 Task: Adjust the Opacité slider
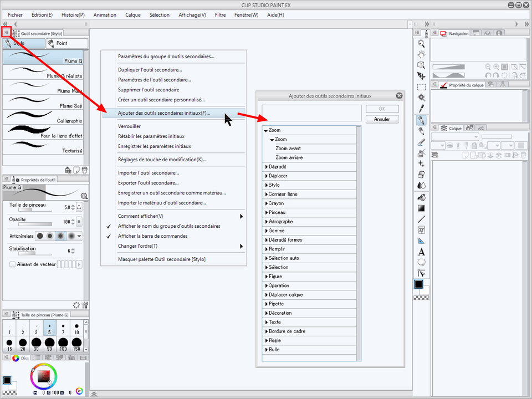coord(35,224)
